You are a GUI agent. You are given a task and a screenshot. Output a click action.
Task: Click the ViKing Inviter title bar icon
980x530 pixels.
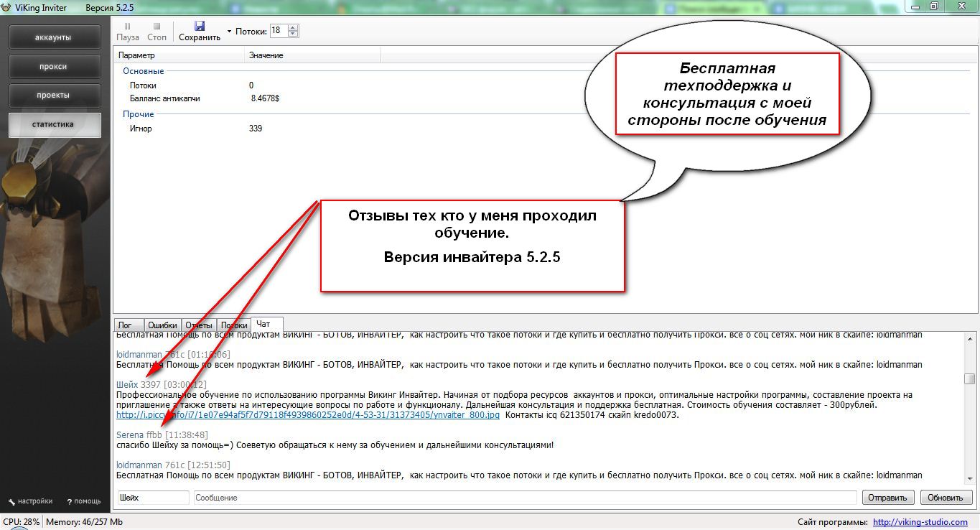[x=7, y=6]
